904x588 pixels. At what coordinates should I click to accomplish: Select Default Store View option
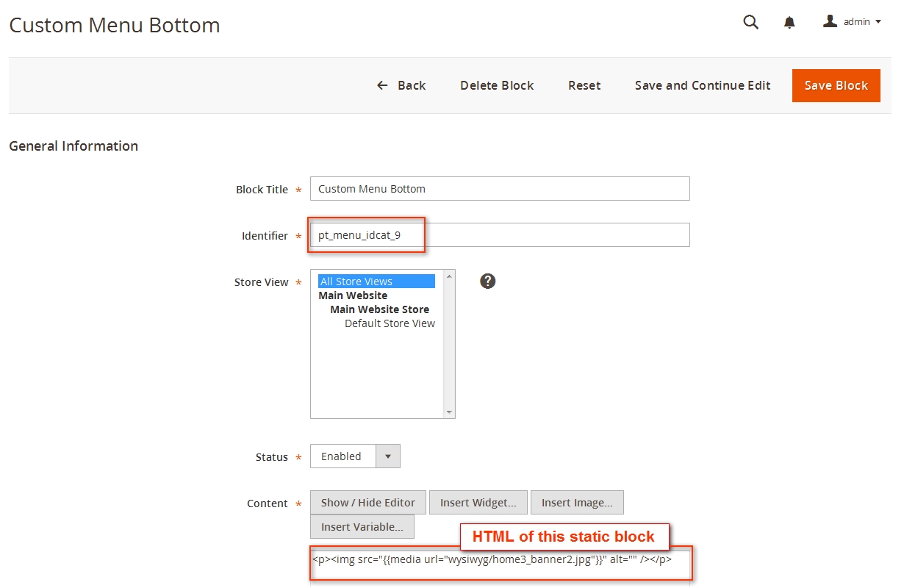click(x=389, y=323)
